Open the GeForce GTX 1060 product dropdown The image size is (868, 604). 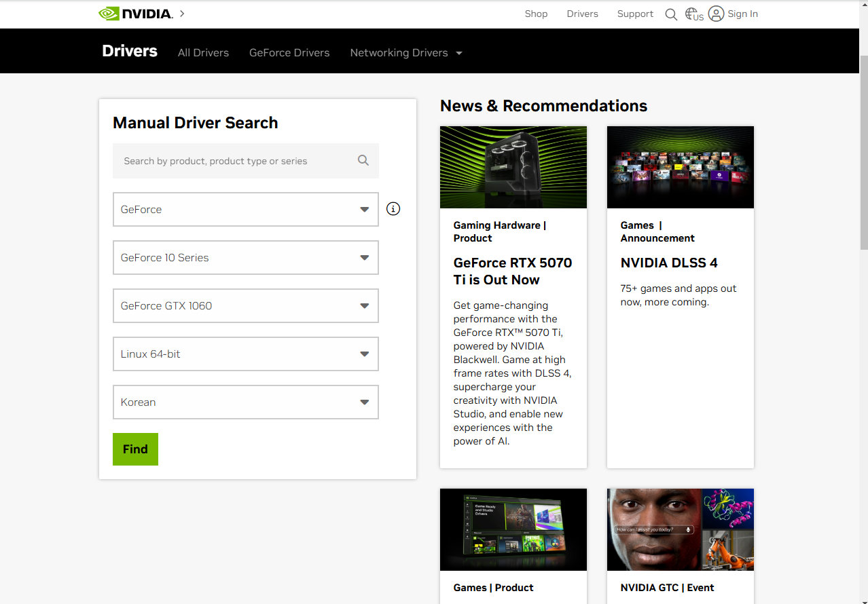coord(246,305)
